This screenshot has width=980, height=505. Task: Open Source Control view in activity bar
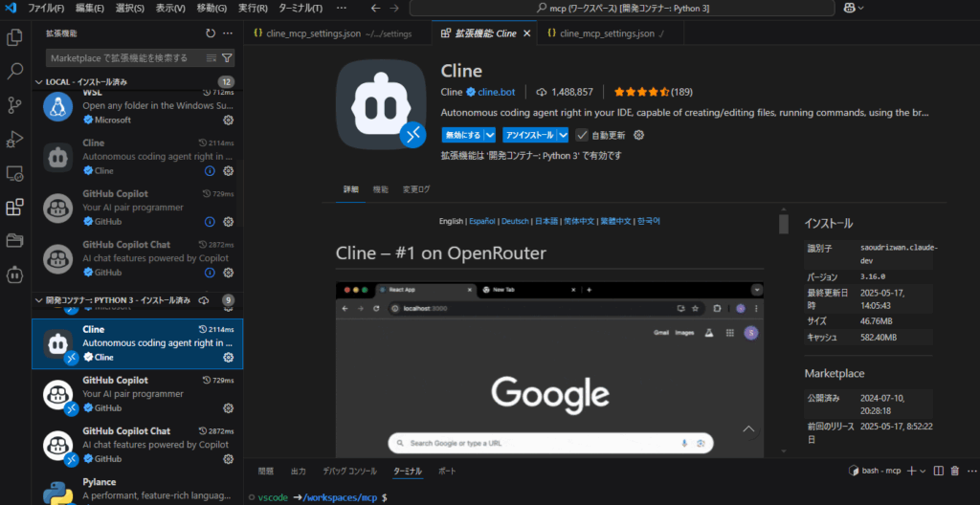click(x=14, y=105)
